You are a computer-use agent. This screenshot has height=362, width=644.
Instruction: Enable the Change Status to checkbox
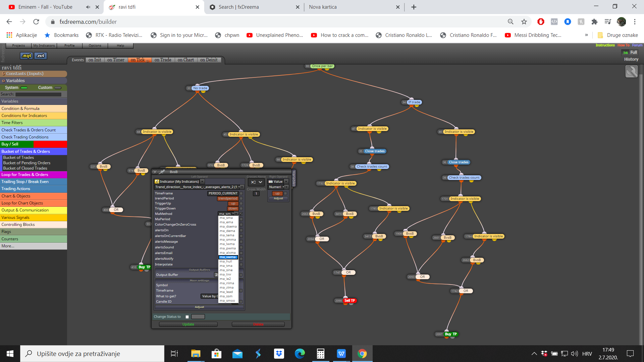[187, 317]
